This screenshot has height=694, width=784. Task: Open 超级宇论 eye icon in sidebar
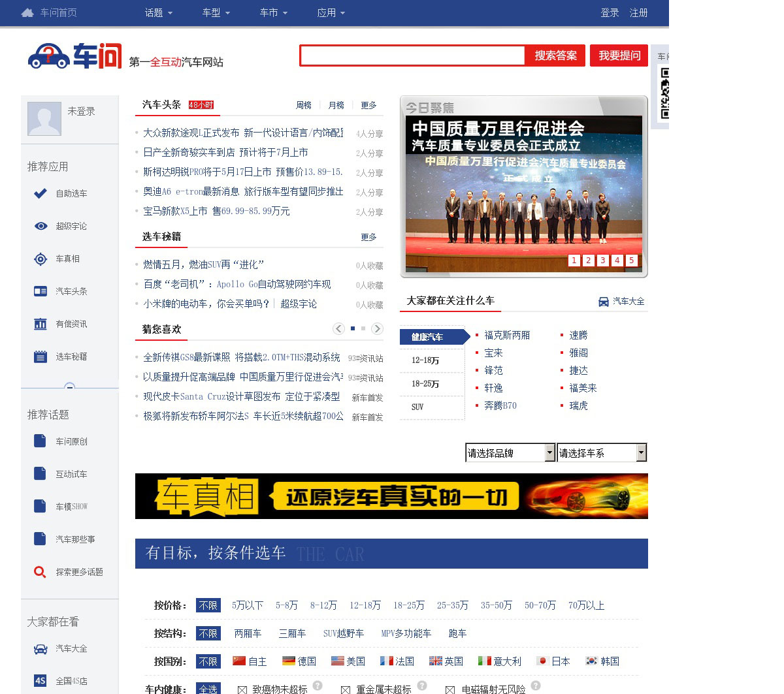click(41, 226)
